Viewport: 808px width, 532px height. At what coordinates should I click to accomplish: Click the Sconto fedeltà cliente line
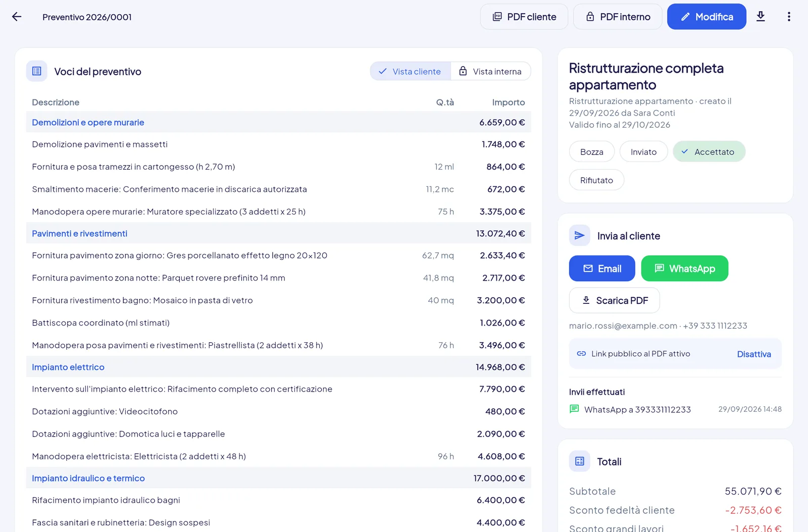(x=675, y=510)
